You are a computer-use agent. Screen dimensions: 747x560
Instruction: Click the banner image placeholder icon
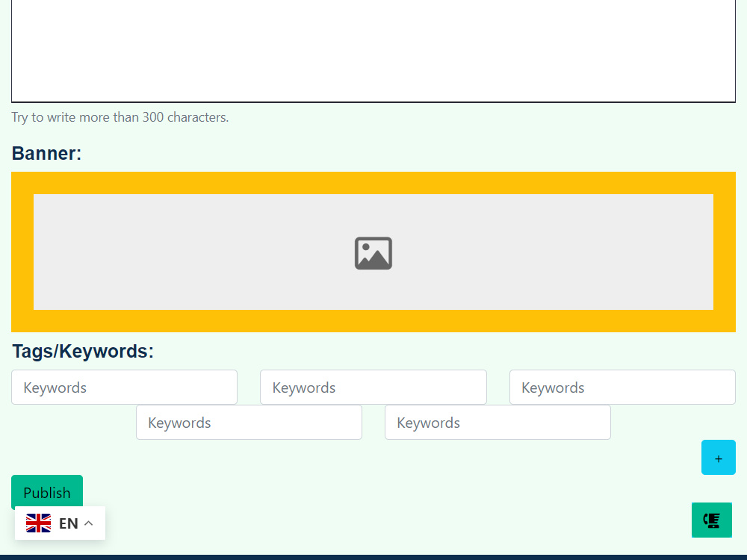point(373,253)
